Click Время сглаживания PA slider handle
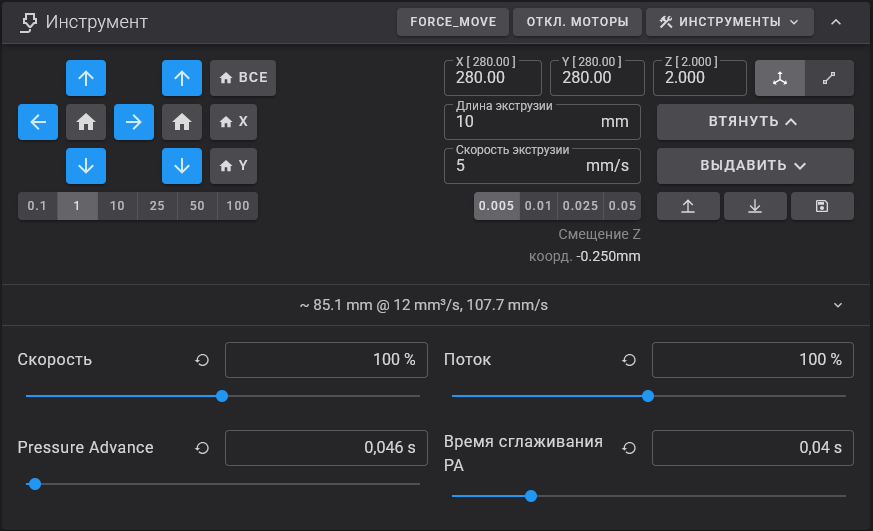The image size is (873, 531). [531, 496]
